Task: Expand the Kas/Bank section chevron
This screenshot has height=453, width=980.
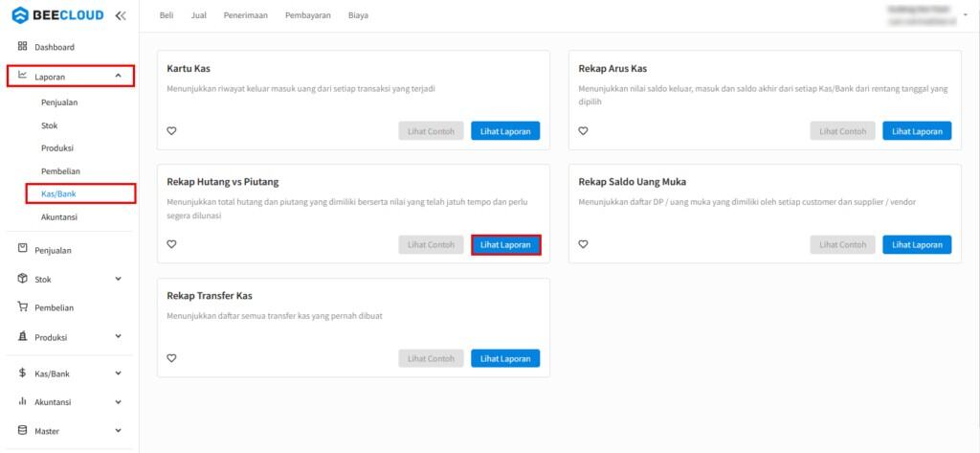Action: tap(119, 374)
